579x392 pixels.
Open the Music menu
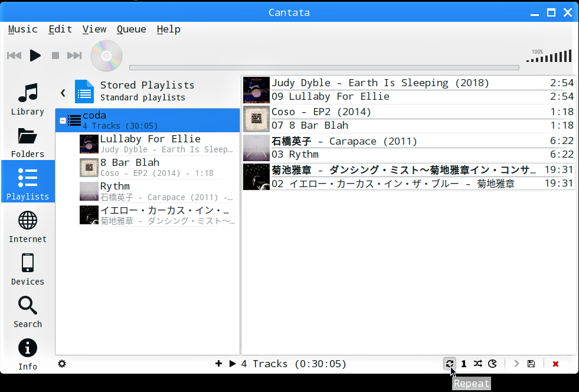coord(23,29)
